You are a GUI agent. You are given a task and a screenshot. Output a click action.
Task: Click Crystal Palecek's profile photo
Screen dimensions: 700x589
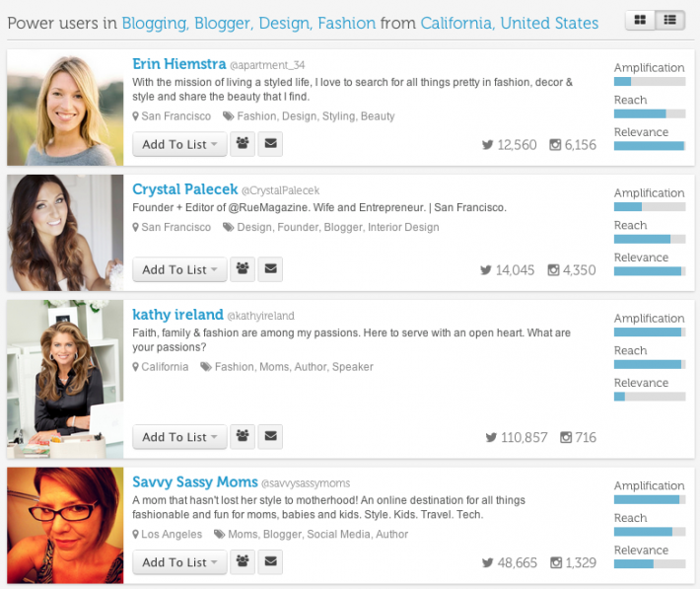[65, 233]
